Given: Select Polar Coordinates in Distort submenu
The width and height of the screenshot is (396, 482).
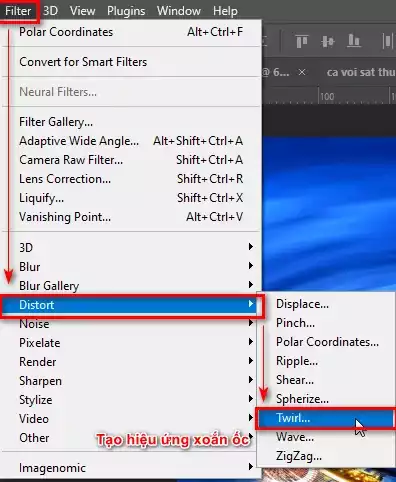Looking at the screenshot, I should [326, 342].
